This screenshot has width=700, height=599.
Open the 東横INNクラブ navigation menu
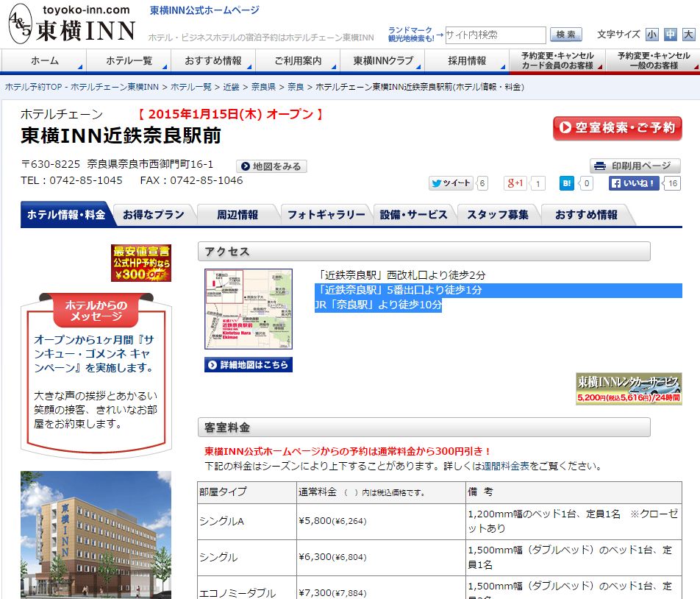pos(382,61)
